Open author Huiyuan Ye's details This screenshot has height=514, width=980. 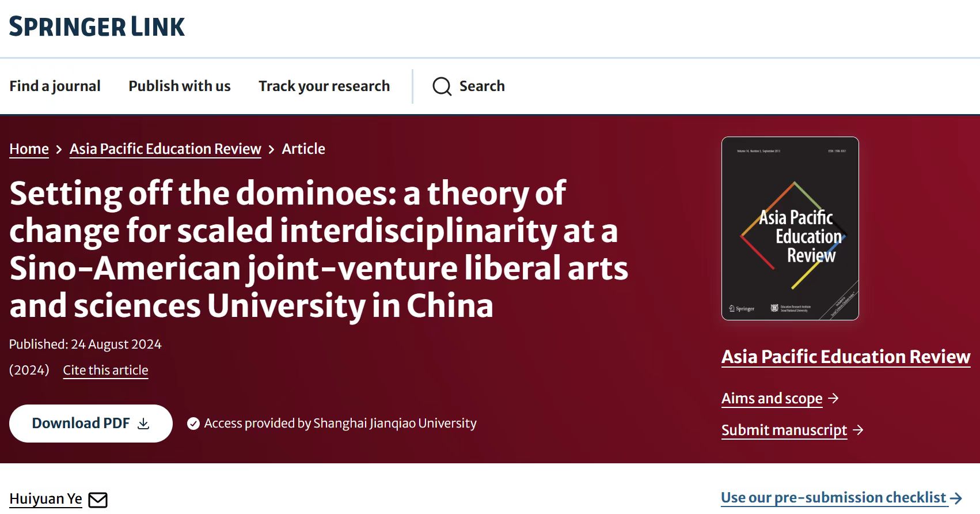tap(45, 498)
